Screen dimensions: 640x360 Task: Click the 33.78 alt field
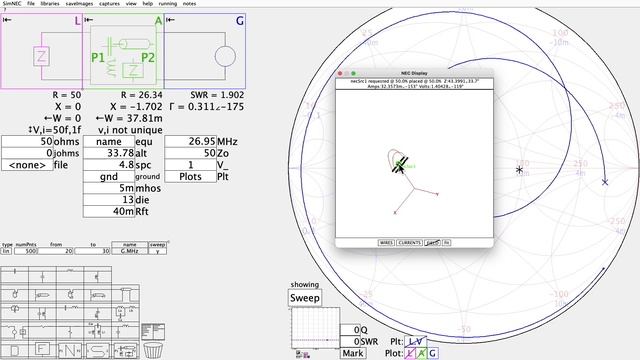coord(109,153)
